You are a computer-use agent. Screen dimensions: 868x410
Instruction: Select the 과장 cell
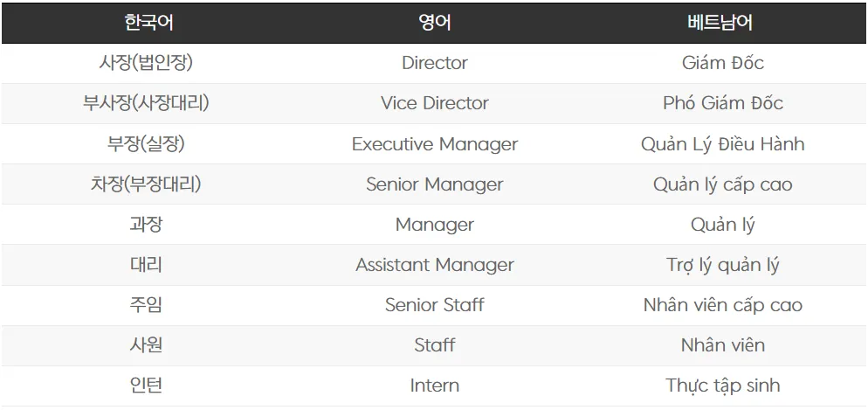[x=145, y=225]
